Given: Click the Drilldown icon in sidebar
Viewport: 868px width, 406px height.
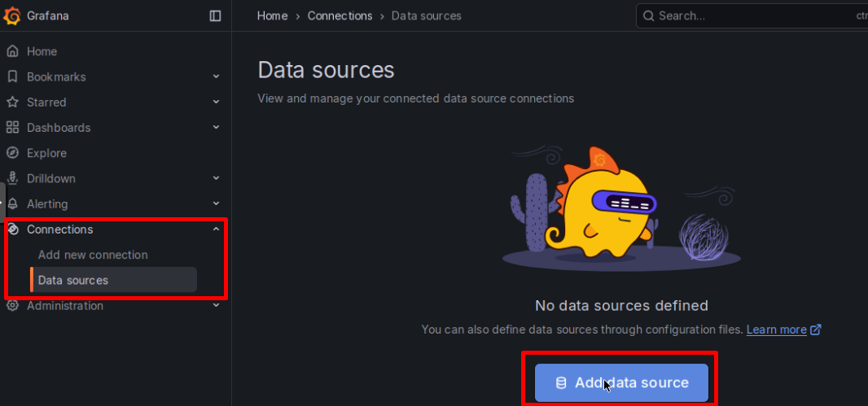Looking at the screenshot, I should pos(12,178).
